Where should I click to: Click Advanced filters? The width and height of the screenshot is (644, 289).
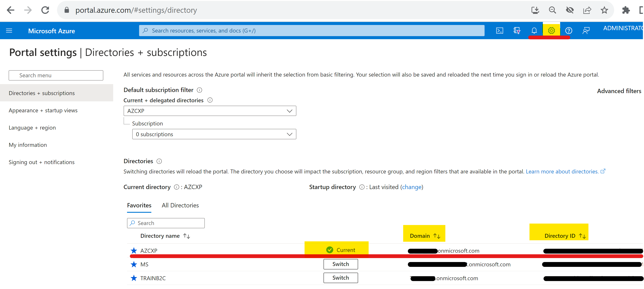(619, 91)
